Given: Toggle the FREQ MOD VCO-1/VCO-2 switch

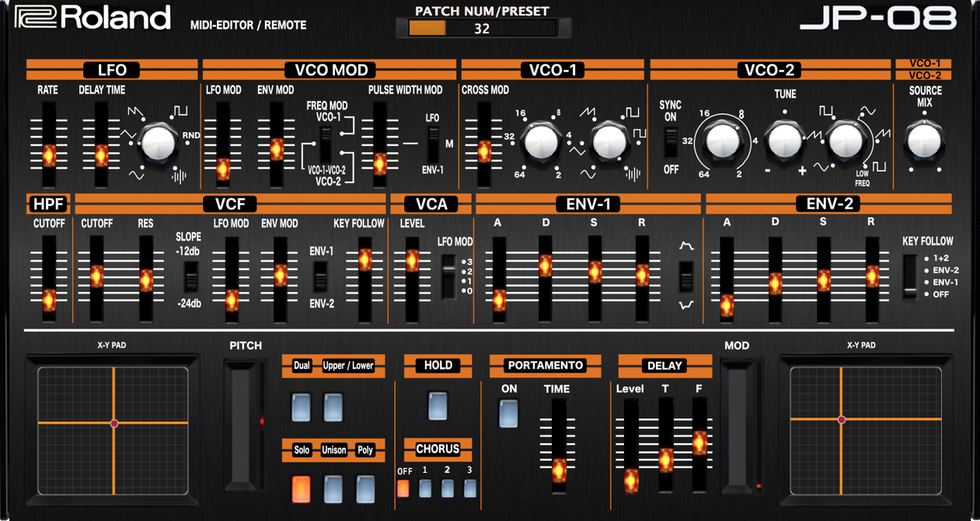Looking at the screenshot, I should click(326, 144).
